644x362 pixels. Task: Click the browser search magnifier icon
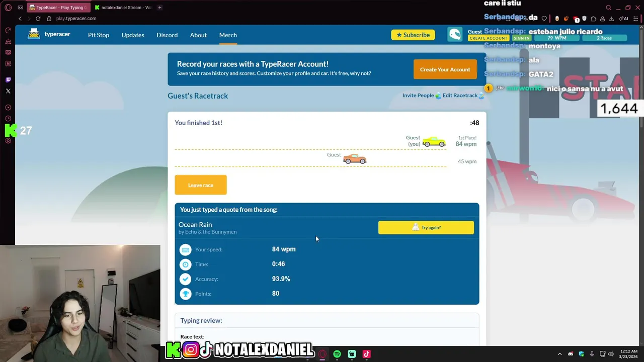[608, 8]
